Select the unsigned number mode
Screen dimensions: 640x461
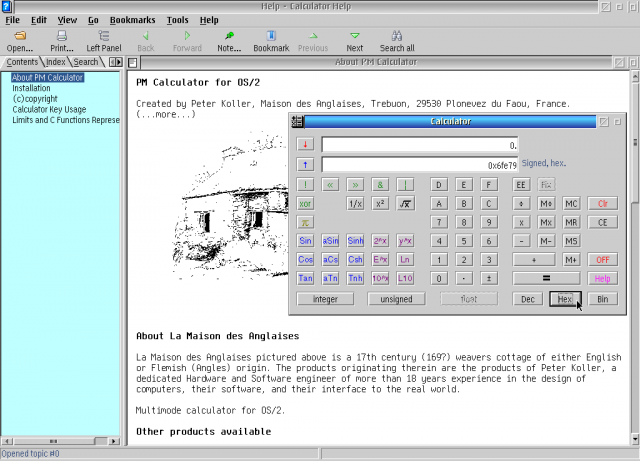tap(397, 299)
